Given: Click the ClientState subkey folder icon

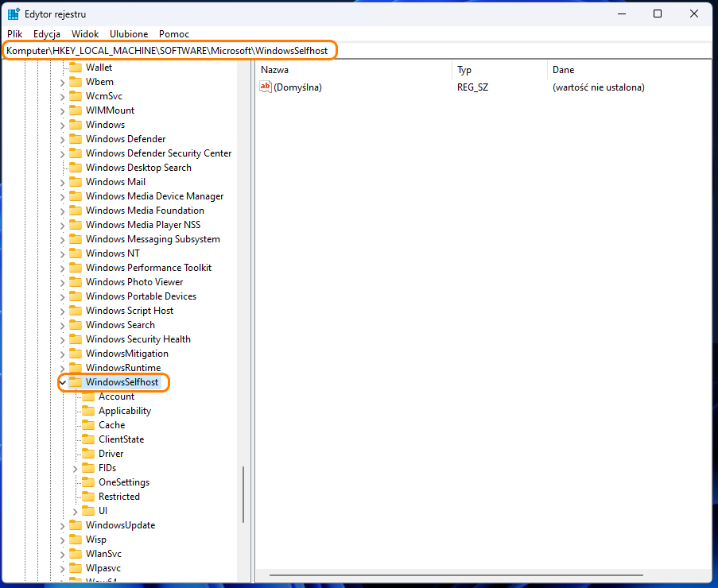Looking at the screenshot, I should click(88, 439).
